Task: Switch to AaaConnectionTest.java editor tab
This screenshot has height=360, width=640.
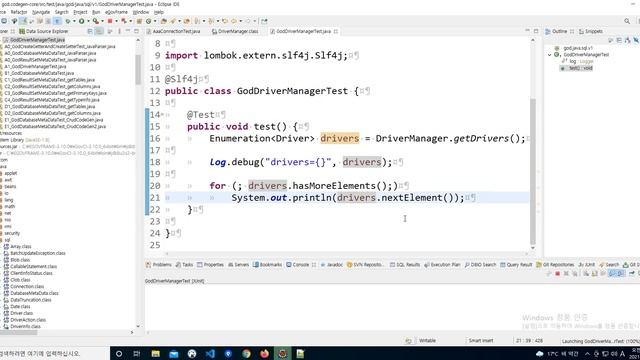Action: [173, 31]
